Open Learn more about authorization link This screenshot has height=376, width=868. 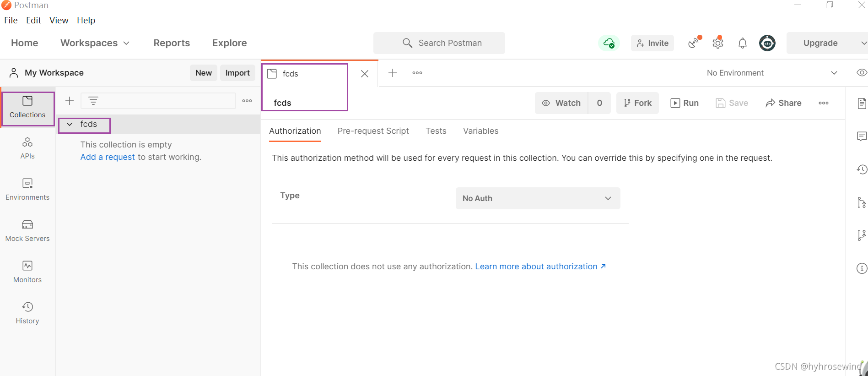(x=540, y=267)
